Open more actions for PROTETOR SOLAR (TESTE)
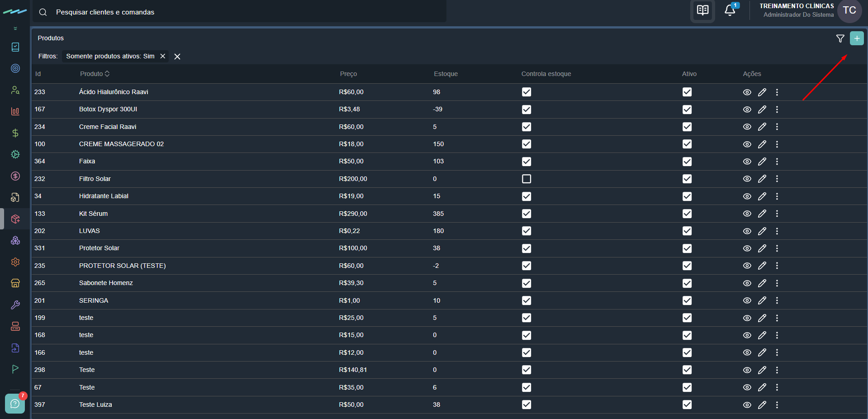This screenshot has width=868, height=419. pyautogui.click(x=777, y=266)
